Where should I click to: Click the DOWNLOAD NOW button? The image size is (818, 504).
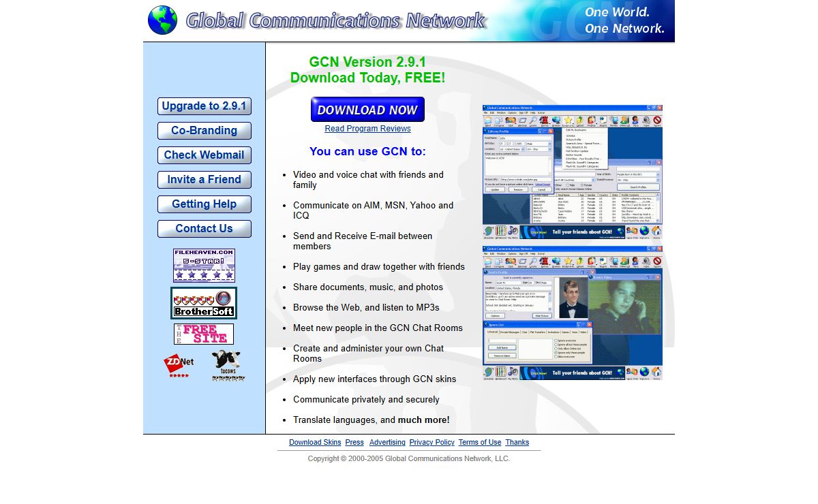click(367, 110)
